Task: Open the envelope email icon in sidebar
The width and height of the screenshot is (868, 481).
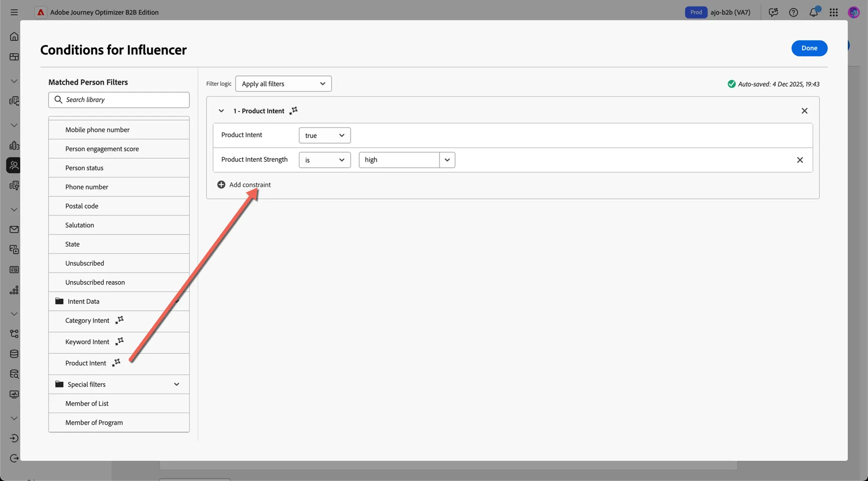Action: point(14,229)
